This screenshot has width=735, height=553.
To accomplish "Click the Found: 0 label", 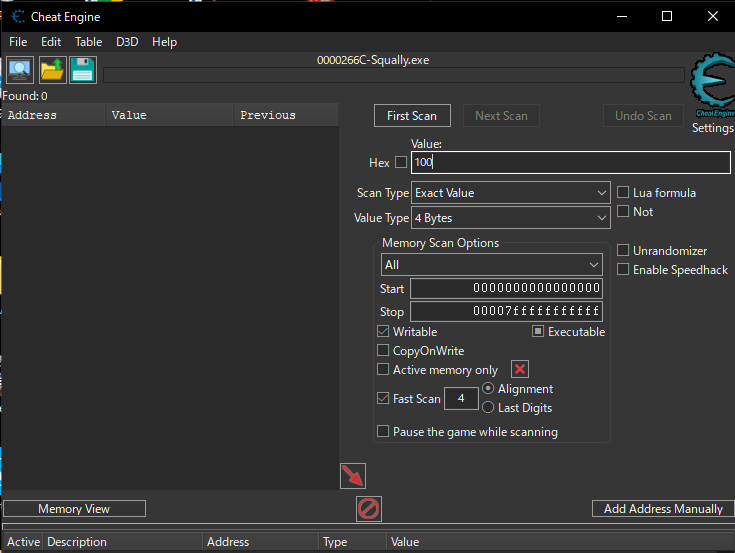I will tap(25, 96).
